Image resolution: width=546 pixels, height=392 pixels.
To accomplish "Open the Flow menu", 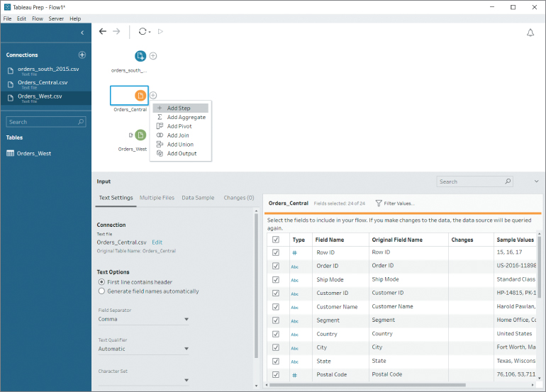I will tap(38, 19).
